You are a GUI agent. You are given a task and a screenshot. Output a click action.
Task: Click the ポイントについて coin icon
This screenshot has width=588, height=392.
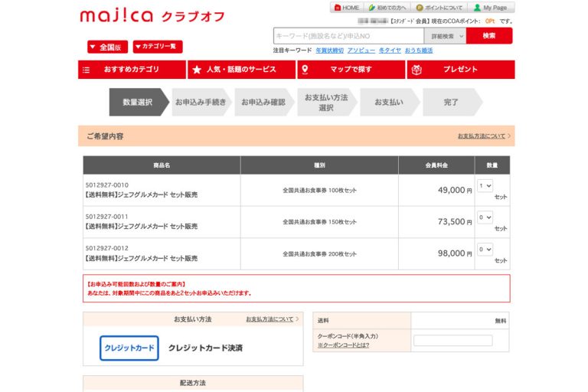pyautogui.click(x=420, y=8)
